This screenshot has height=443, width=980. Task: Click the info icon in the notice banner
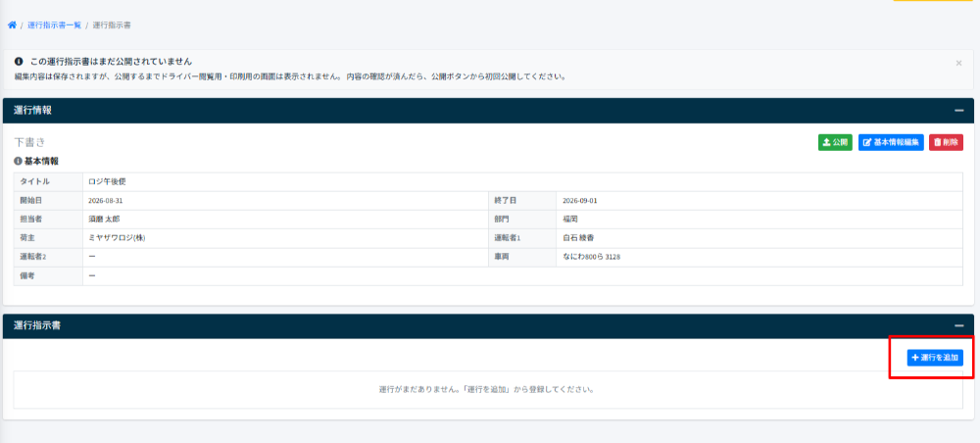(19, 62)
